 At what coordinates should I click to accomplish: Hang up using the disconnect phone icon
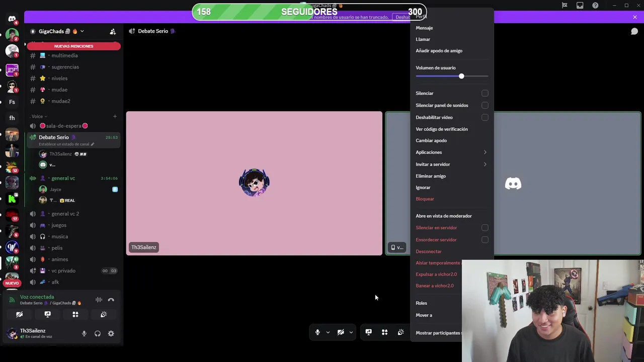[111, 300]
